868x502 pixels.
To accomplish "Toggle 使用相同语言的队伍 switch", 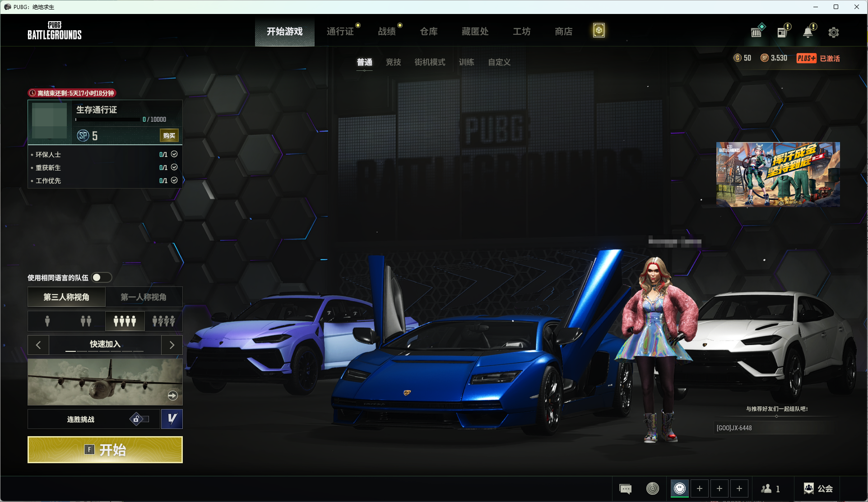I will tap(102, 277).
